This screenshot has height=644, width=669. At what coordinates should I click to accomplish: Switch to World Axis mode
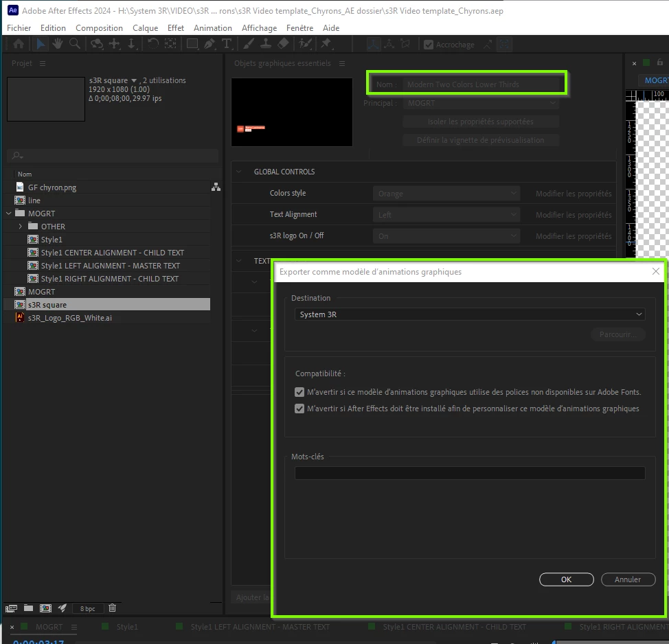pyautogui.click(x=389, y=45)
